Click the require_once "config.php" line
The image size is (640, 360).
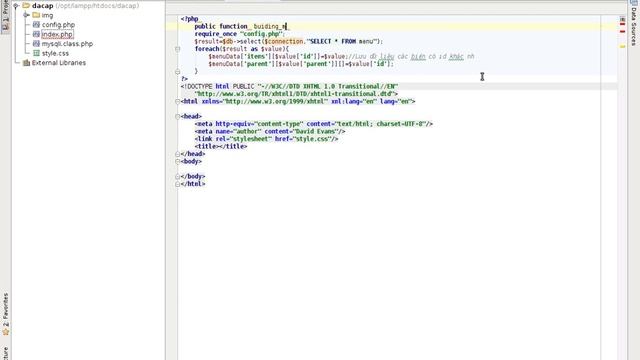pyautogui.click(x=239, y=34)
